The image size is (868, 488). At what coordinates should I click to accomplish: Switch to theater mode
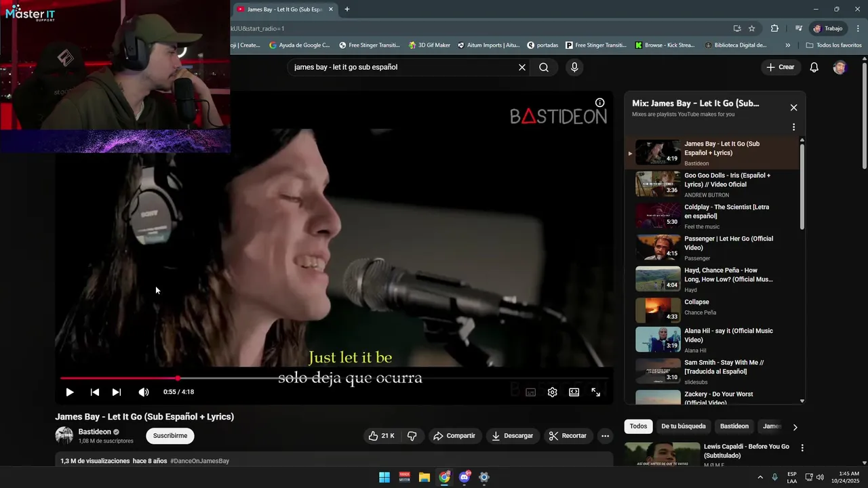click(574, 392)
